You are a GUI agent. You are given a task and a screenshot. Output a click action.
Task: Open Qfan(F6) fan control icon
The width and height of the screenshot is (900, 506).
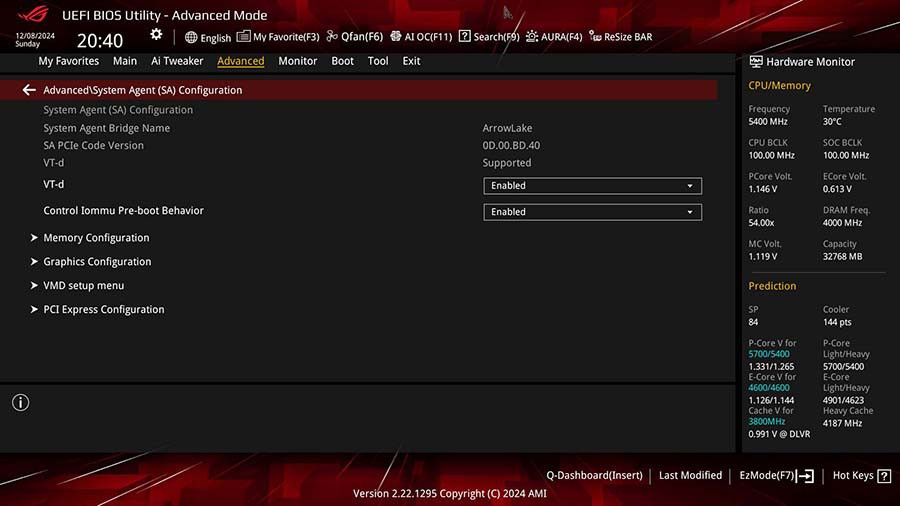(x=332, y=36)
